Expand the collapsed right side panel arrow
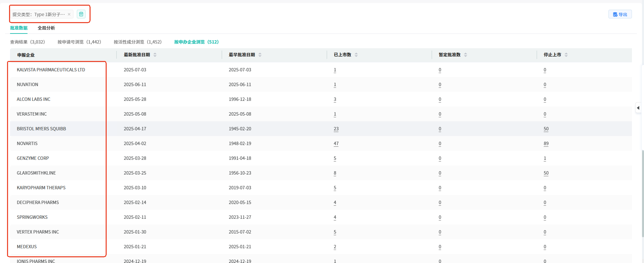Viewport: 644px width, 263px height. tap(638, 108)
